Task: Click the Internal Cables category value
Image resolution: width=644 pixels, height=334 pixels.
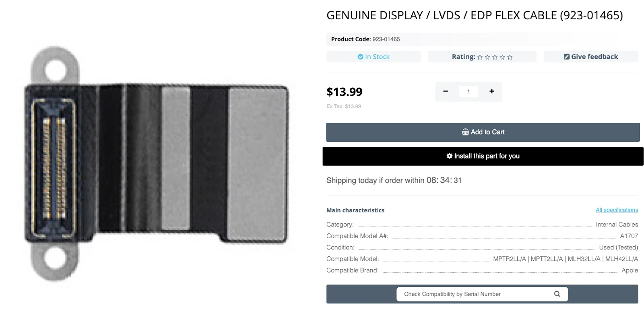Action: [617, 225]
